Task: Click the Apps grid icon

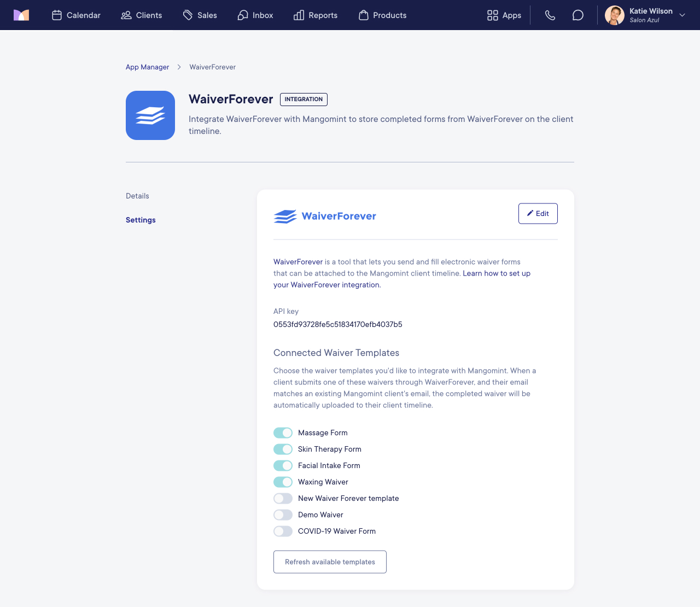Action: click(493, 15)
